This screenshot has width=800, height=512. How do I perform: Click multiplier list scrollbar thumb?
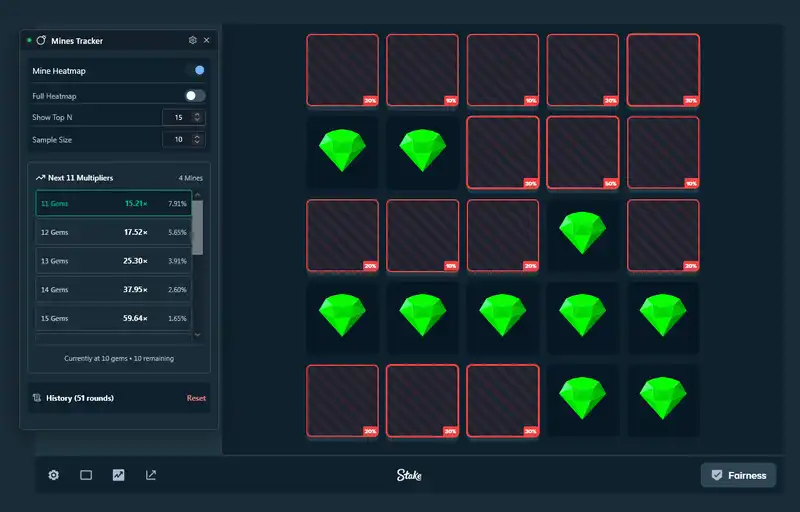[x=197, y=227]
